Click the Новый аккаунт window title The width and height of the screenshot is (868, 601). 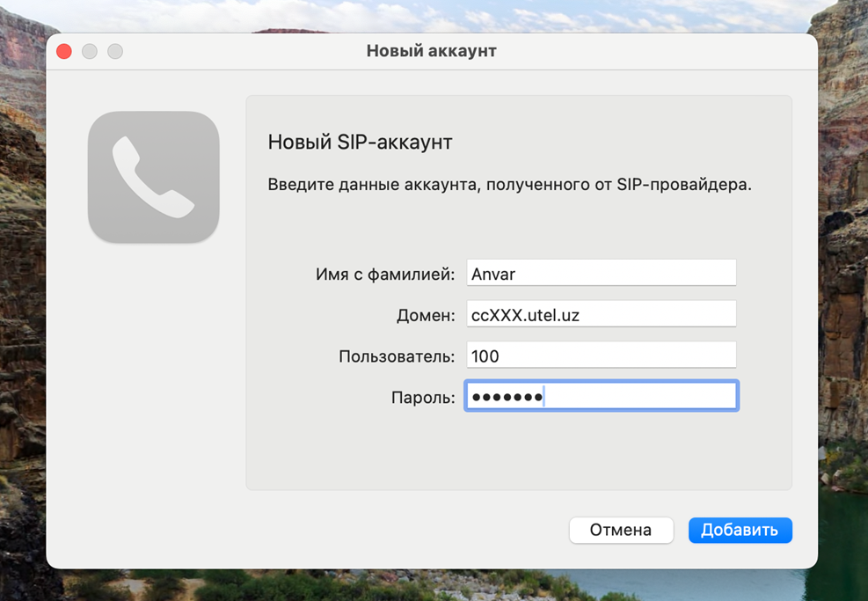(x=431, y=51)
